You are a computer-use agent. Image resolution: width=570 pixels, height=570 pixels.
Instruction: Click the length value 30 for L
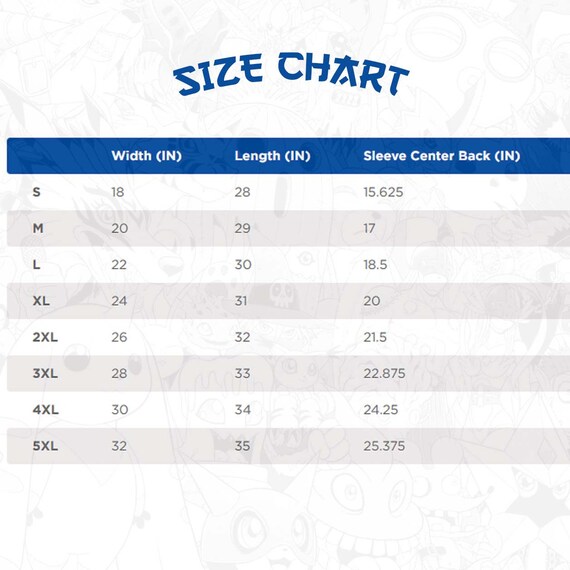point(243,265)
